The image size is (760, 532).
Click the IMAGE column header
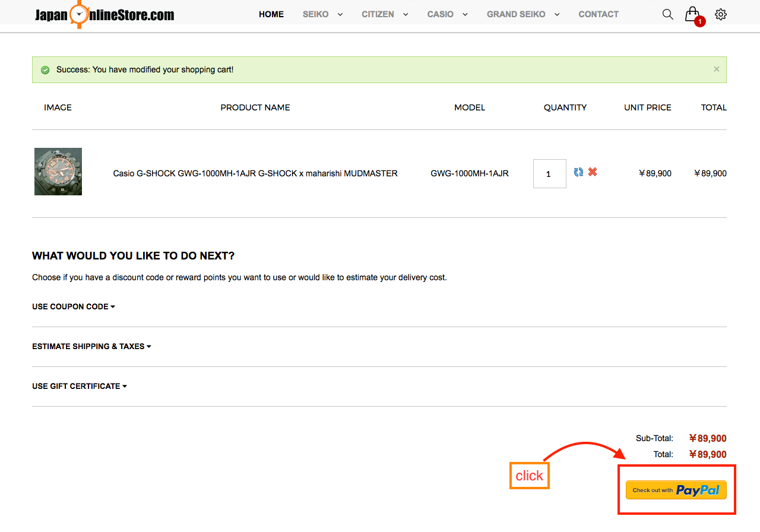(58, 107)
